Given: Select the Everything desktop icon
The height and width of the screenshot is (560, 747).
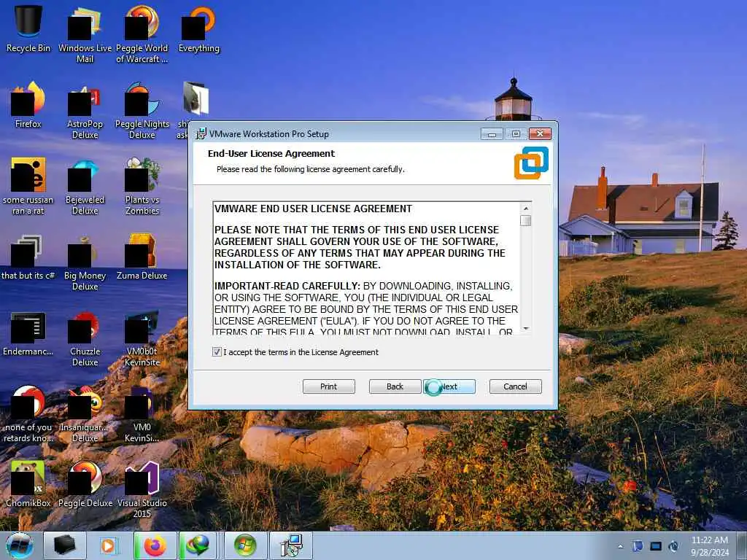Looking at the screenshot, I should click(199, 29).
